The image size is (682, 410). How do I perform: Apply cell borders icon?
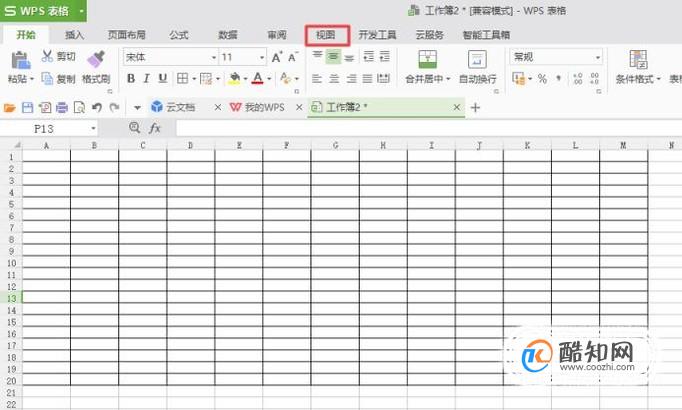click(183, 78)
